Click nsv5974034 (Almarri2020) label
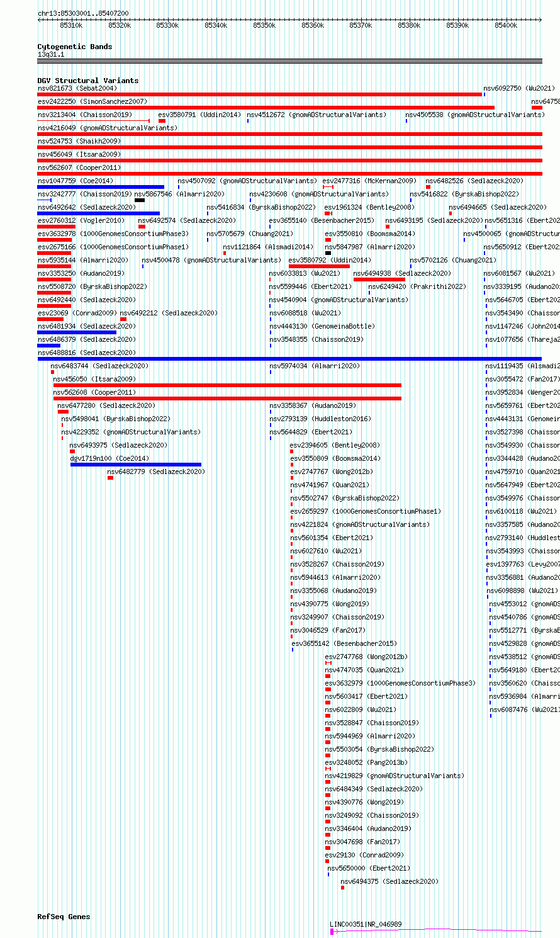Screen dimensions: 560x938 coord(315,366)
